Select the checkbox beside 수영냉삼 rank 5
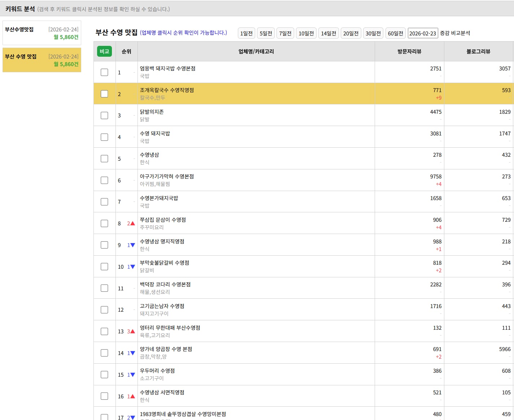Screen dimensions: 514x420 [104, 159]
